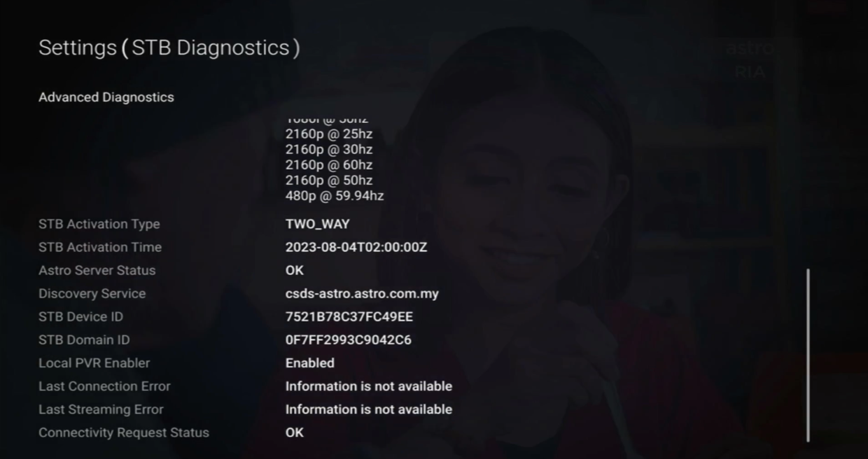
Task: Select the Astro Server Status label
Action: [x=97, y=270]
